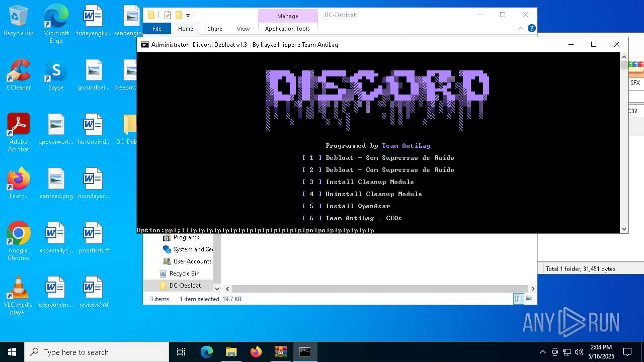
Task: Select fridayenglis document on desktop
Action: tap(94, 21)
